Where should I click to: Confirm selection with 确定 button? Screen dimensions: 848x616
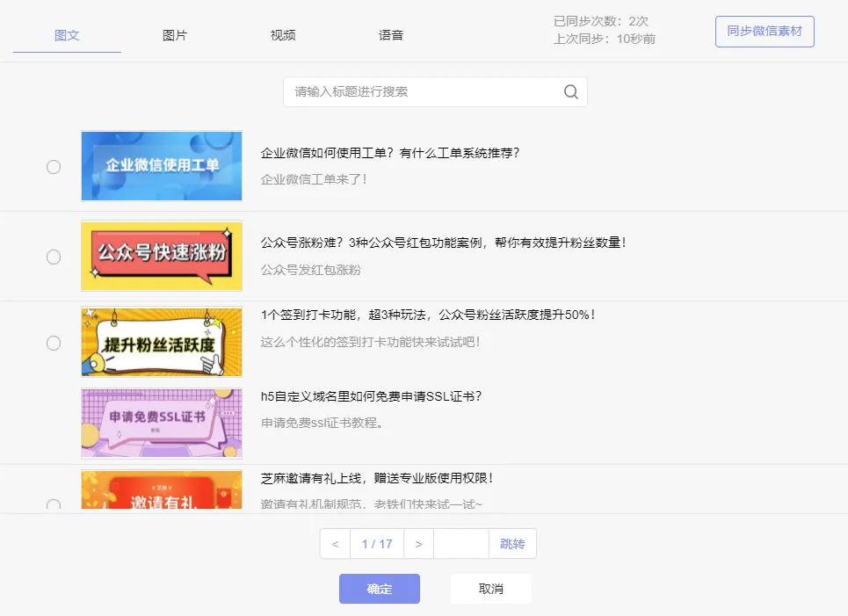[x=379, y=589]
